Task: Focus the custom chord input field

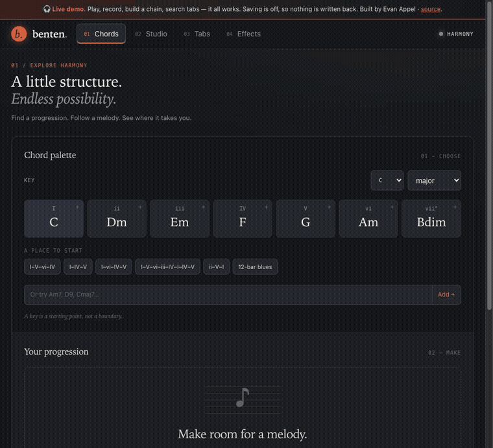Action: 228,295
